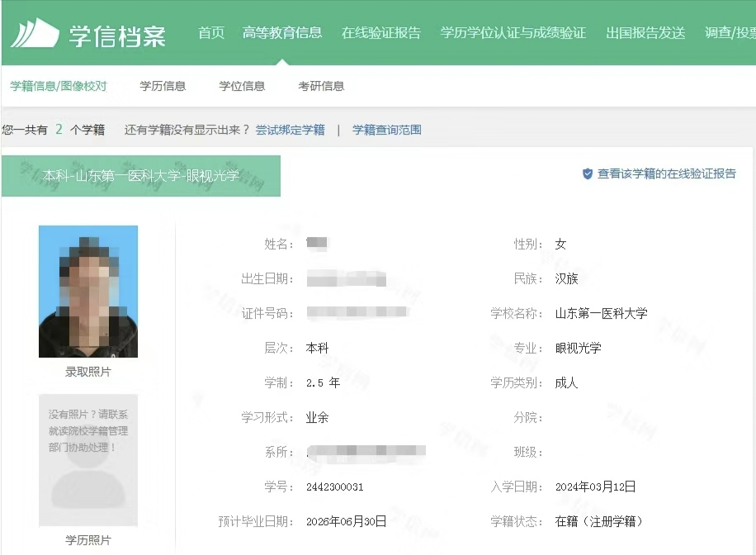Go to 在线验证报告 menu

click(x=381, y=33)
